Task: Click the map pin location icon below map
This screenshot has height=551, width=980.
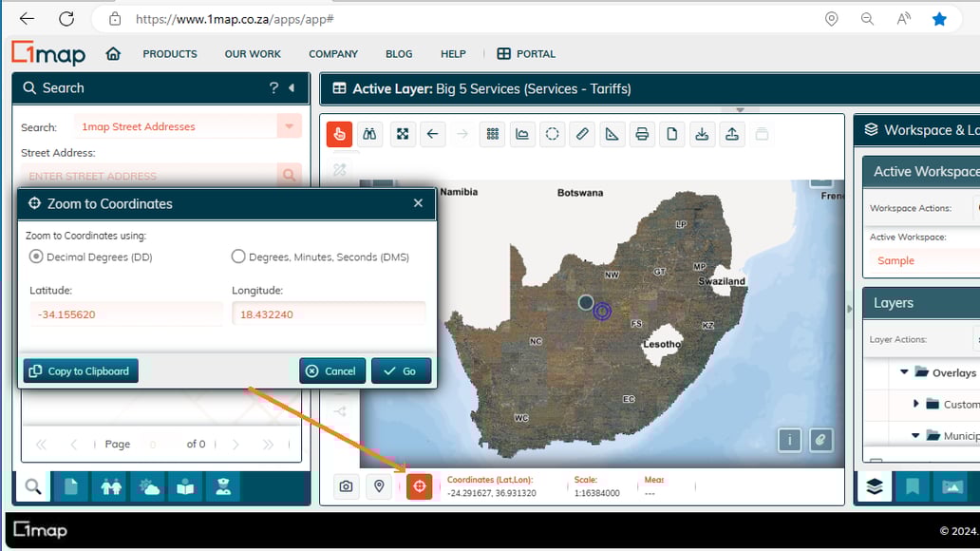Action: point(379,486)
